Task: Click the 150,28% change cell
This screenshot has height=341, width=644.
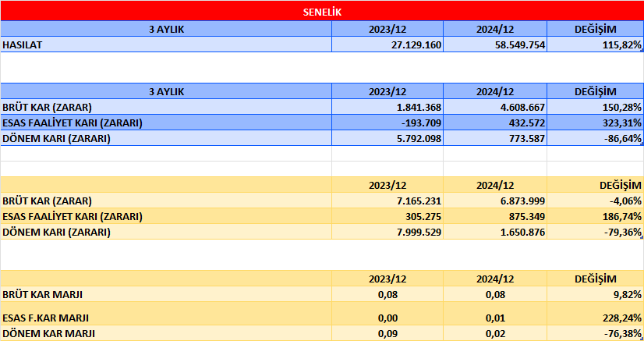Action: (x=595, y=107)
